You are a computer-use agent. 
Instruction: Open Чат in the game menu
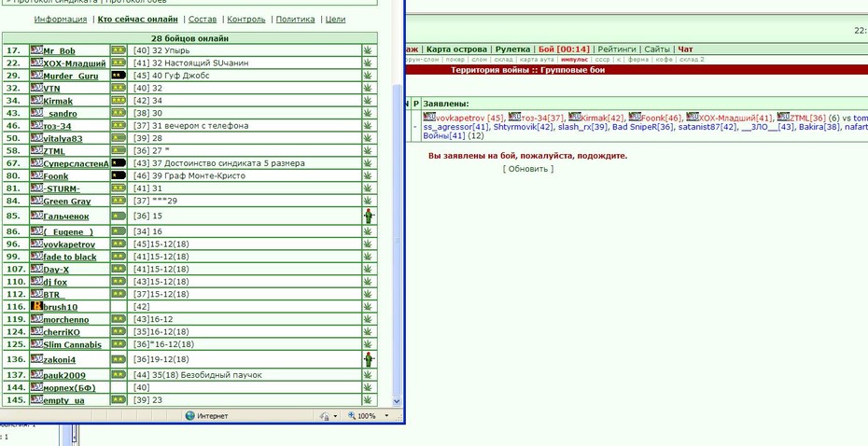[685, 49]
